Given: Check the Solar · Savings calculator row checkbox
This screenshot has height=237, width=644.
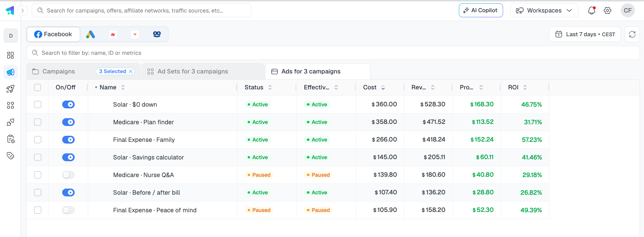Looking at the screenshot, I should 38,157.
